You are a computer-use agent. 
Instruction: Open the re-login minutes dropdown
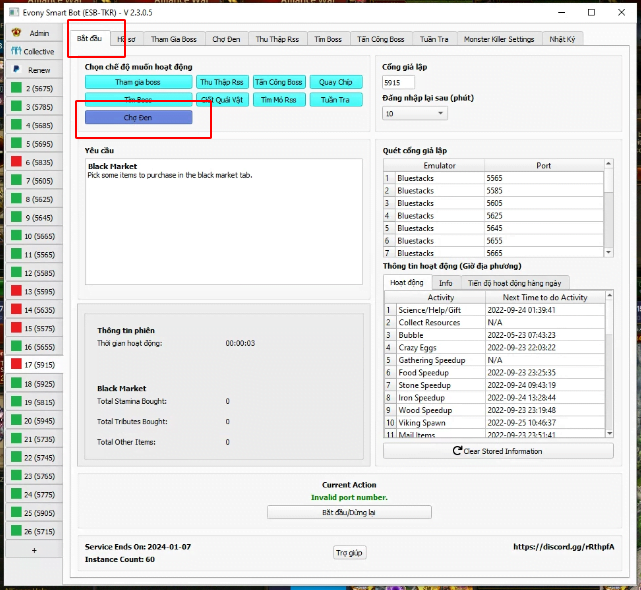click(414, 114)
